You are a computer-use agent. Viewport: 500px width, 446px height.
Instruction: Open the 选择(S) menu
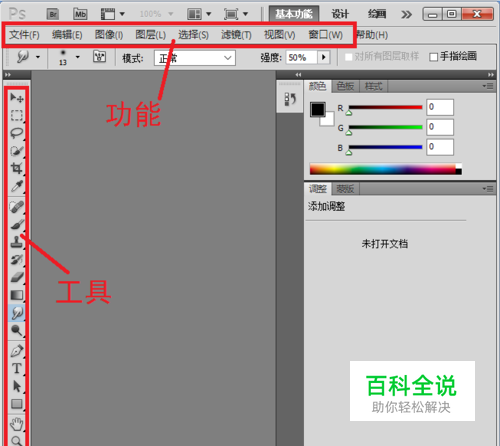click(x=193, y=35)
